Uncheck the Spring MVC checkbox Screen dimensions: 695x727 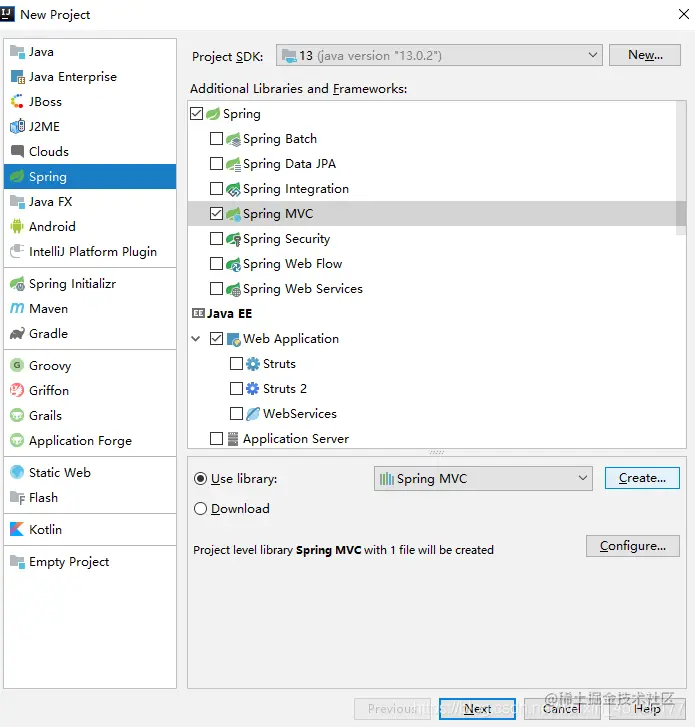click(x=217, y=214)
